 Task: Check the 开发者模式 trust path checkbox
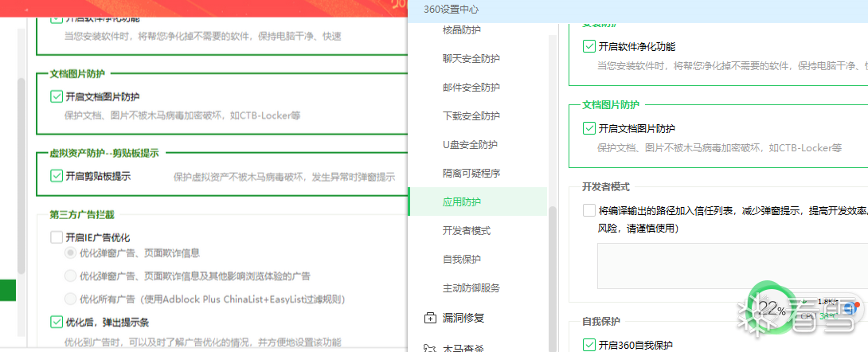[589, 210]
